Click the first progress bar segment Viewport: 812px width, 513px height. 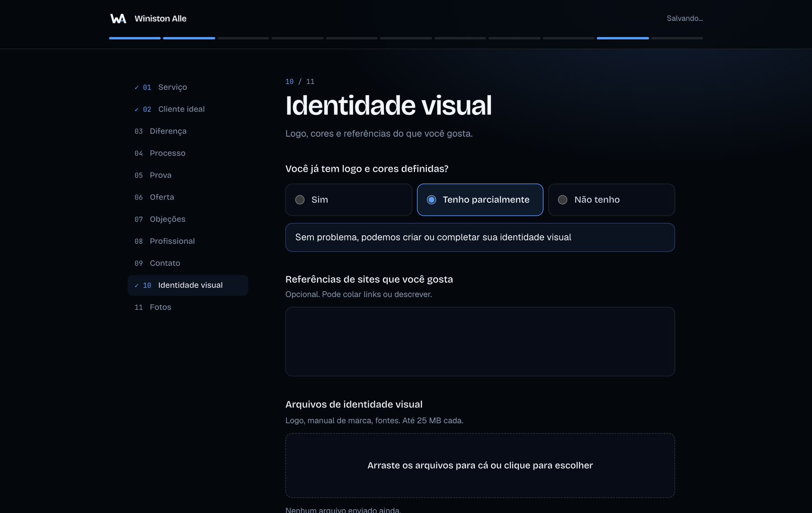click(x=135, y=38)
